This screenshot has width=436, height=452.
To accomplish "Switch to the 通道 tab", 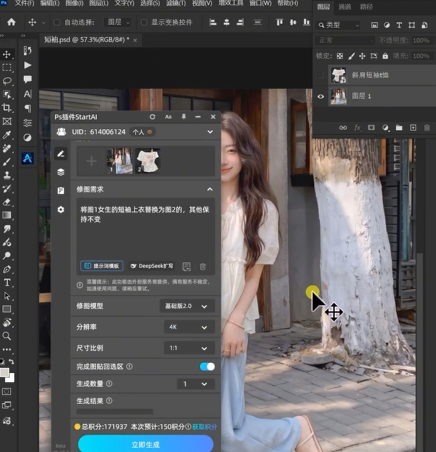I will (345, 7).
